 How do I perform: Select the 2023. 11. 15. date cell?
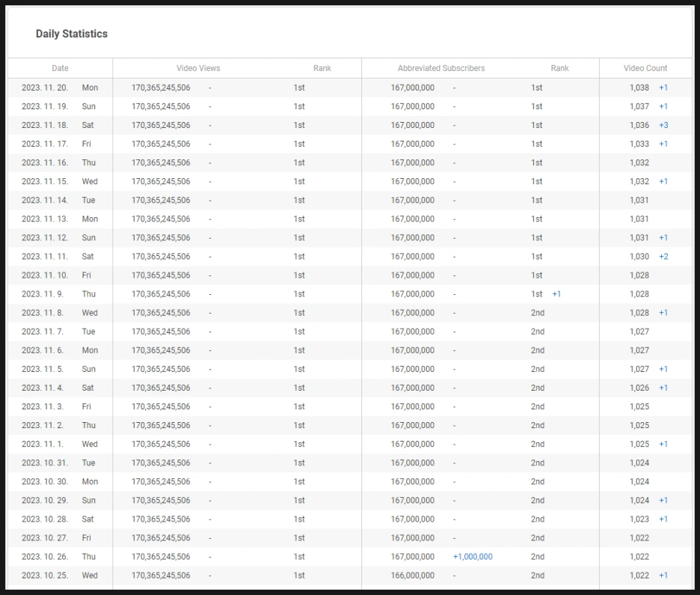45,181
